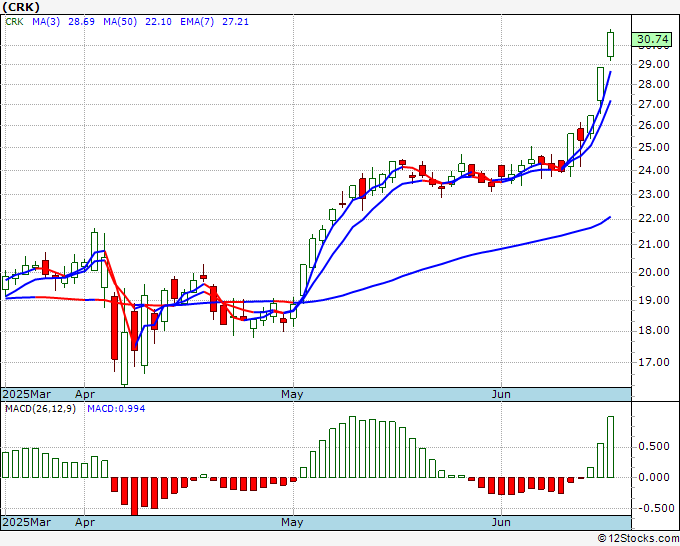Viewport: 680px width, 546px height.
Task: Click the 21.00 price axis label
Action: click(x=654, y=245)
